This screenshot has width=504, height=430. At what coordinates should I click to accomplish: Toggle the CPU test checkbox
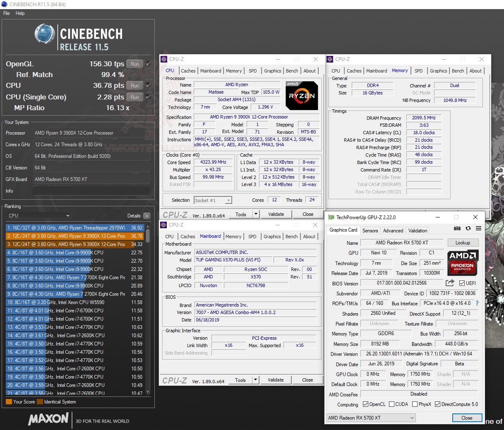click(148, 85)
